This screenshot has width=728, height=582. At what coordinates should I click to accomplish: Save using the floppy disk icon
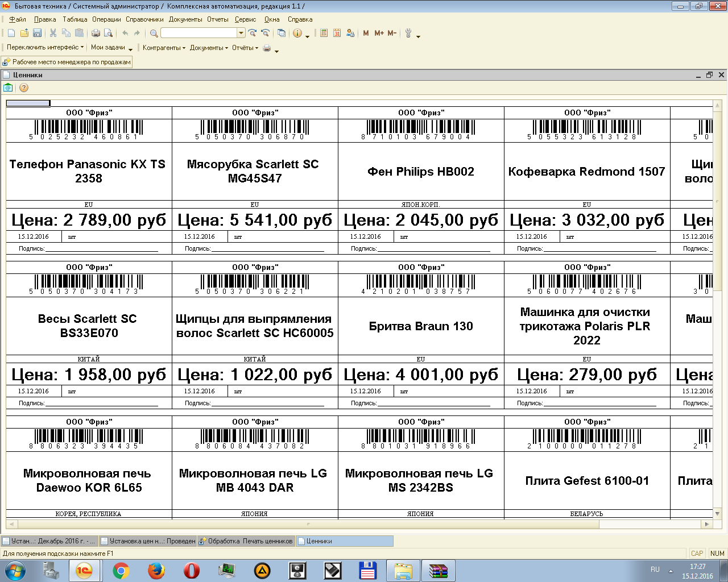tap(37, 34)
